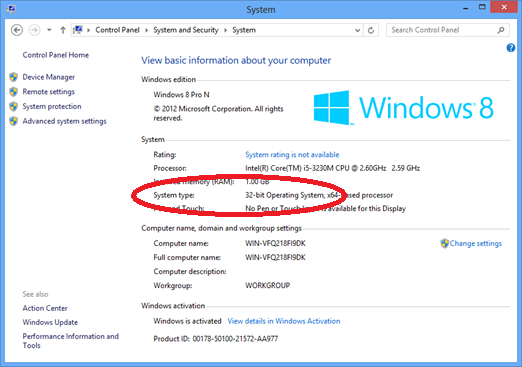The width and height of the screenshot is (522, 367).
Task: Click the 32-bit Operating System value
Action: (319, 195)
